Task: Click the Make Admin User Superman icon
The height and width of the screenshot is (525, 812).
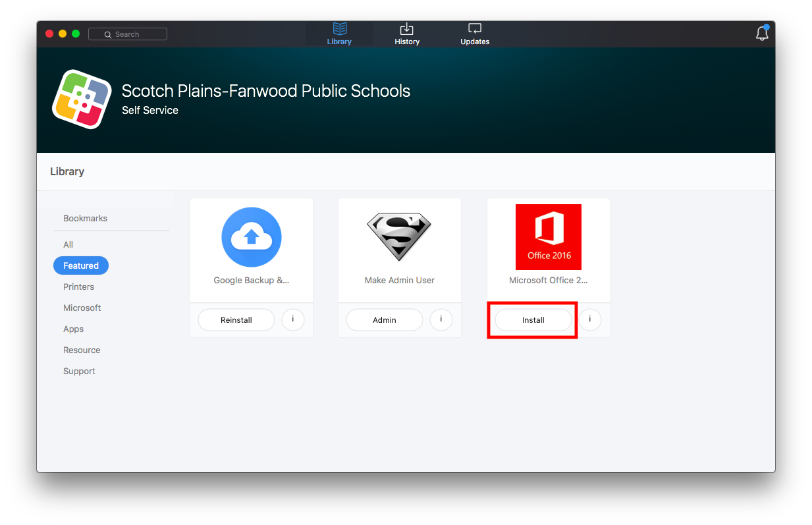Action: (399, 237)
